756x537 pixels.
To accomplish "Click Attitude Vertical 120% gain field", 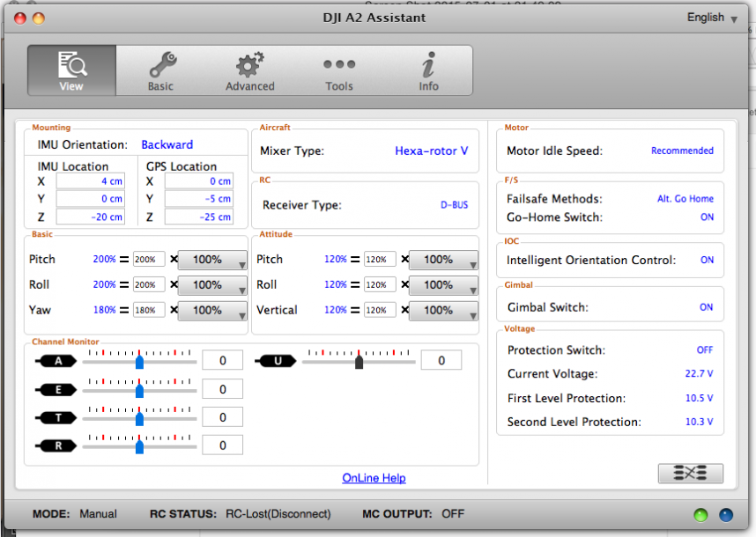I will [380, 310].
